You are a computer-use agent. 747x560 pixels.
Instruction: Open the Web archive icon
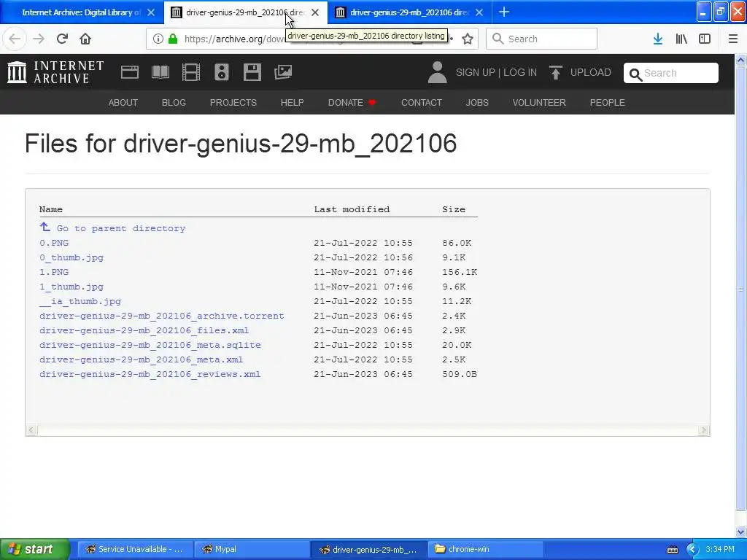point(130,72)
